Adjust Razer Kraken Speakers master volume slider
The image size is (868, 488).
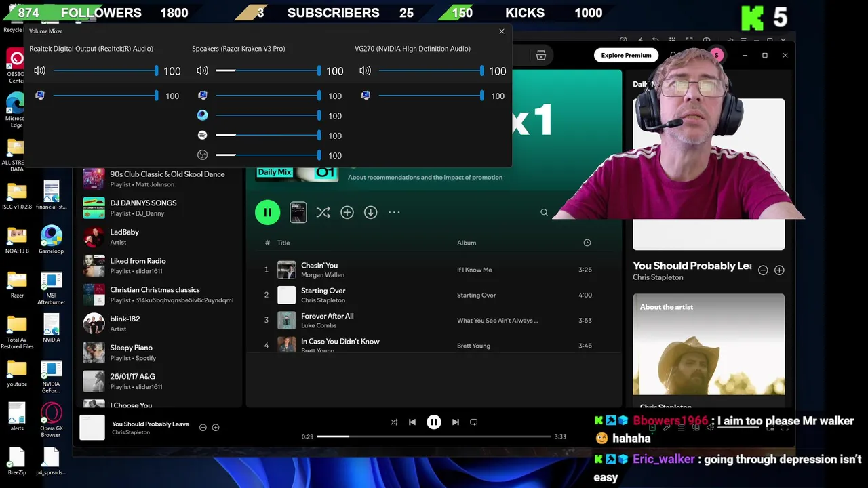pos(268,70)
